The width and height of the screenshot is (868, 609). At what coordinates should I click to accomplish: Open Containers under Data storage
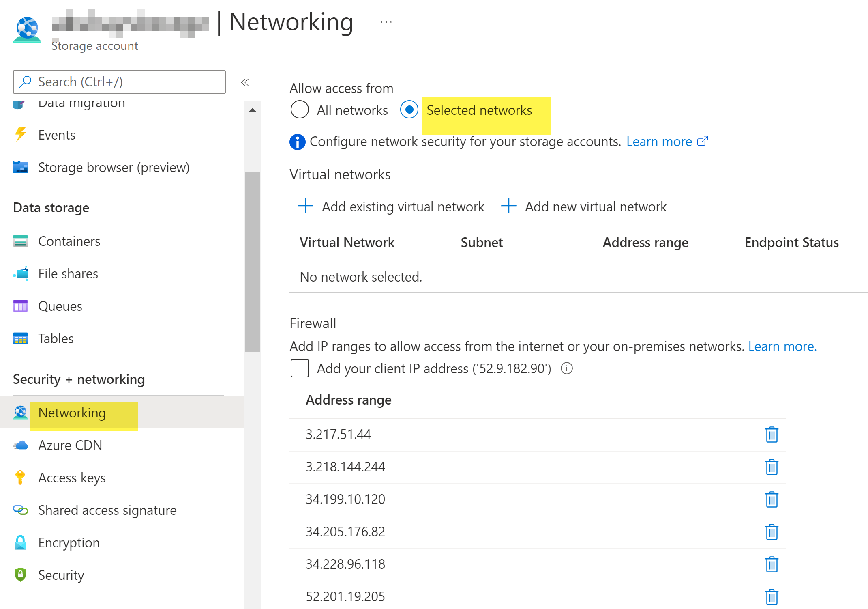pyautogui.click(x=69, y=241)
